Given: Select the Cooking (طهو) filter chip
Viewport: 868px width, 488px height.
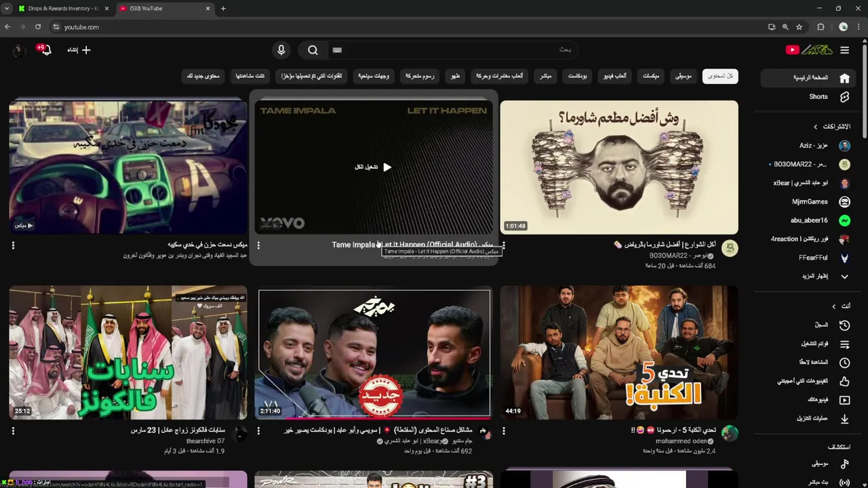Looking at the screenshot, I should click(456, 76).
